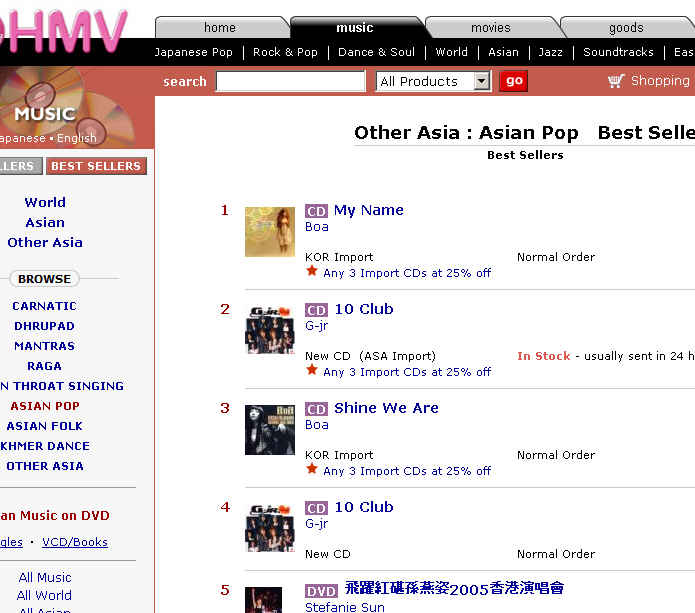
Task: Open Boa artist under Shine We Are
Action: pos(317,425)
